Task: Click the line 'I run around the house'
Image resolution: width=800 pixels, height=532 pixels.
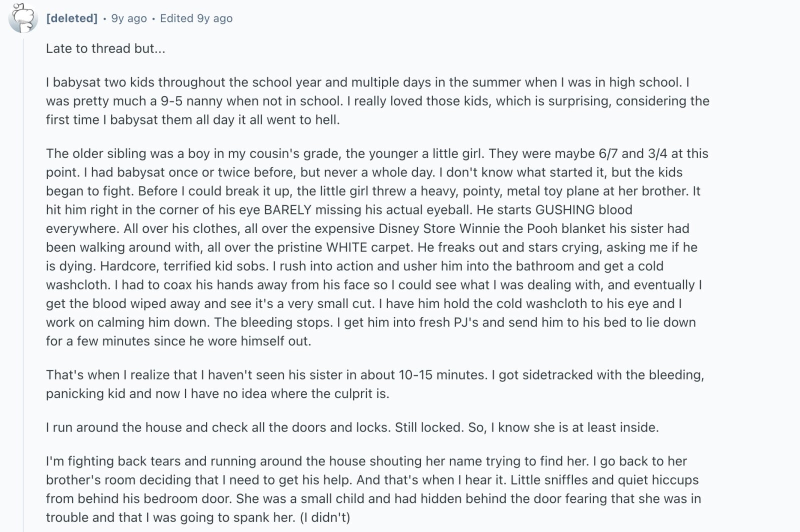Action: point(352,427)
